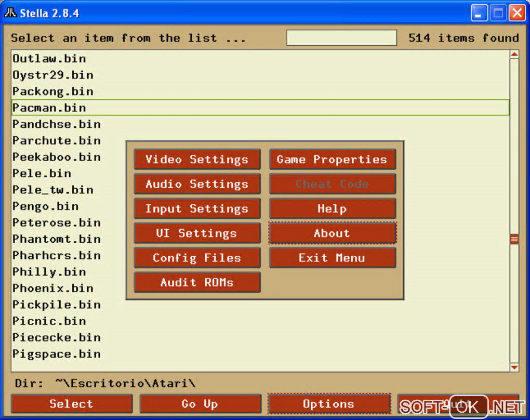Click the list scrollbar up arrow
This screenshot has height=420, width=530.
point(514,55)
